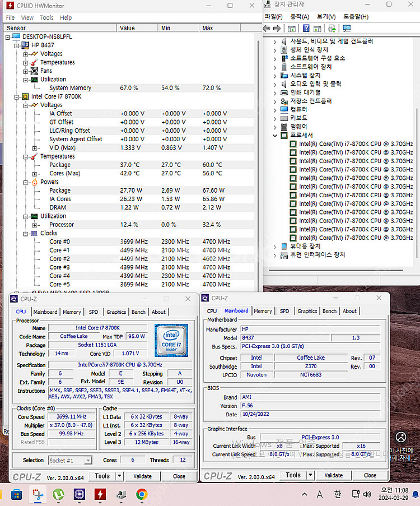
Task: Go back in Device Manager toolbar
Action: tap(267, 29)
